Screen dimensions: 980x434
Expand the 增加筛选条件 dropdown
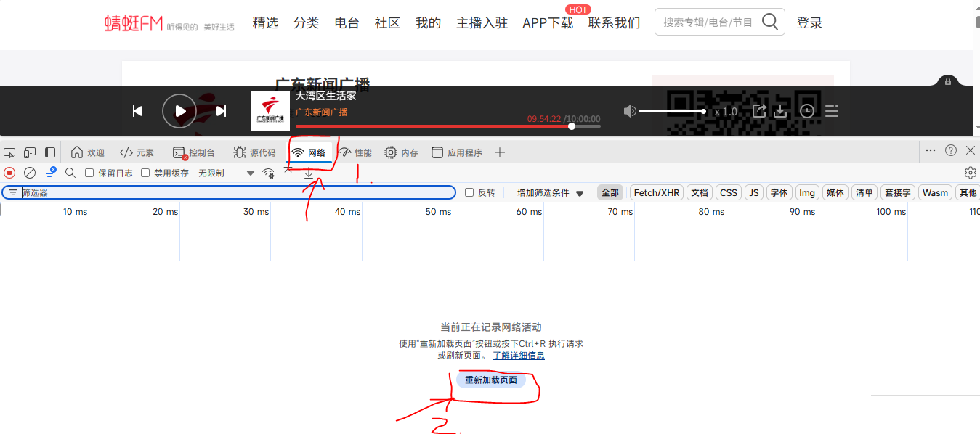click(x=550, y=192)
